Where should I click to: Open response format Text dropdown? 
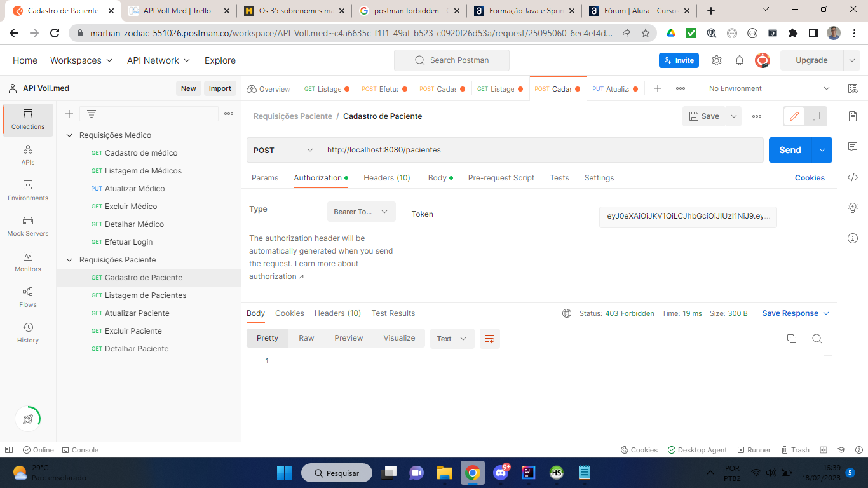(452, 339)
